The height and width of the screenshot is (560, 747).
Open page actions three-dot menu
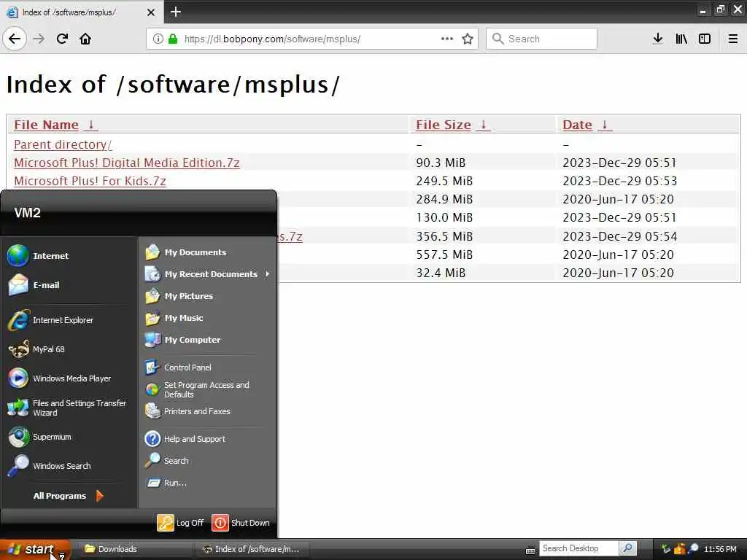(447, 39)
